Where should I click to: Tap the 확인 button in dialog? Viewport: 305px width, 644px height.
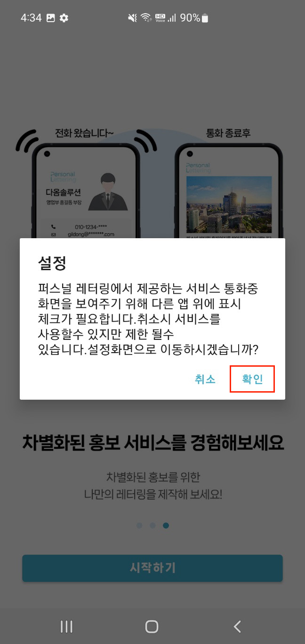[252, 379]
